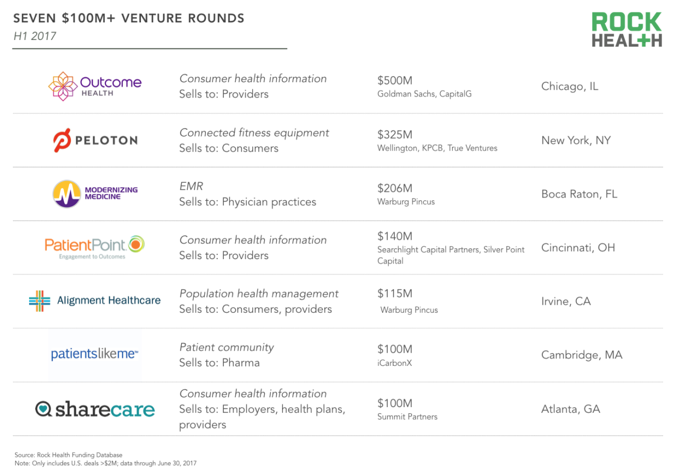Click the Modernizing Medicine round logo
Screen dimensions: 688x475
(x=67, y=193)
